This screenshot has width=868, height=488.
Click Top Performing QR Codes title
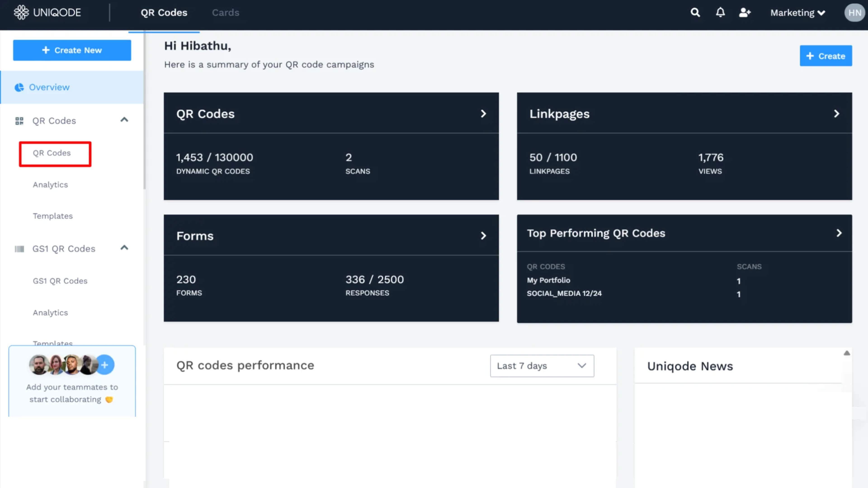tap(596, 233)
